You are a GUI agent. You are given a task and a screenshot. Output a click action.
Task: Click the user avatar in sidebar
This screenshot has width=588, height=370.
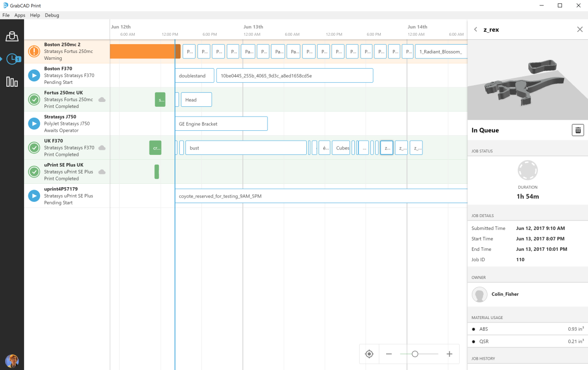(12, 361)
